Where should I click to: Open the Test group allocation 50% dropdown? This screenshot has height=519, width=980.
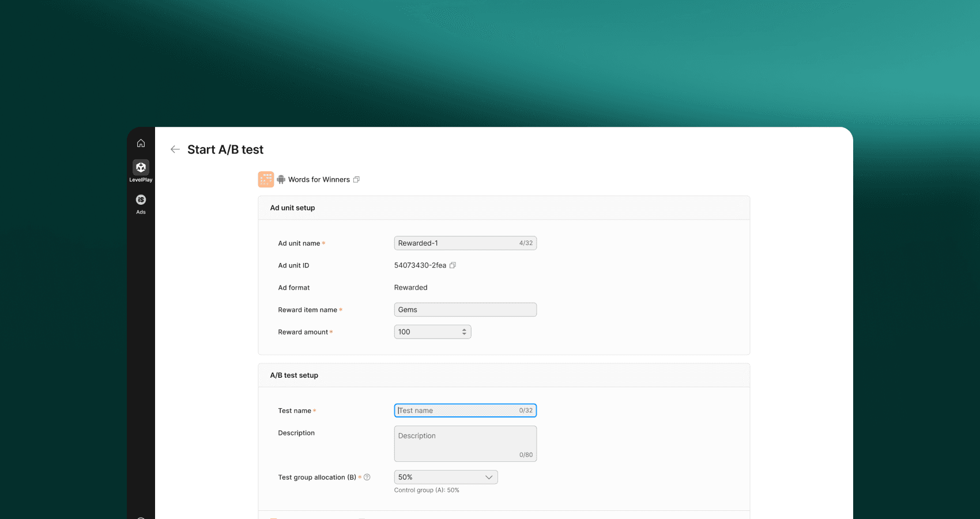445,477
